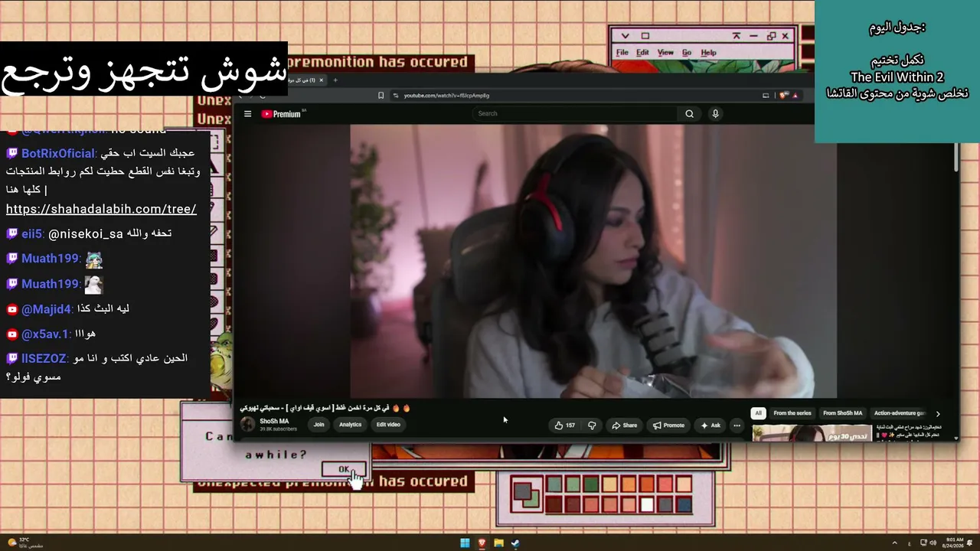Click the Join button

click(x=318, y=425)
